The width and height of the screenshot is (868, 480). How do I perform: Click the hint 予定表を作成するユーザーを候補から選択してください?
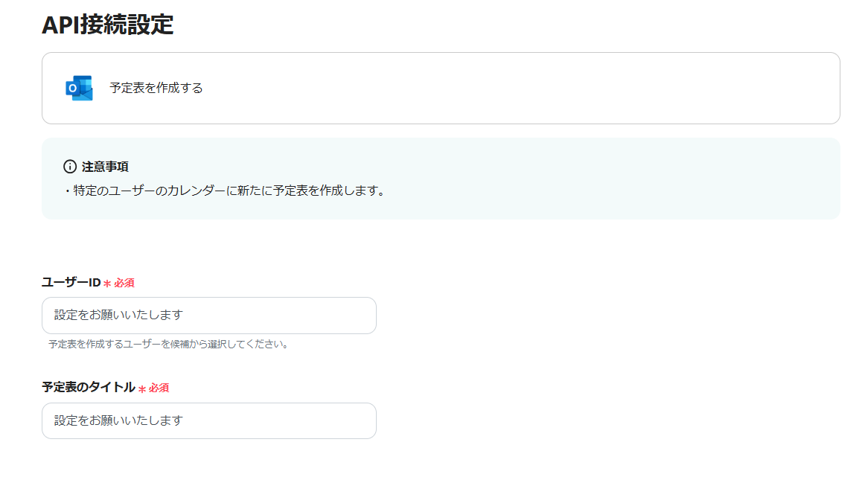click(168, 345)
